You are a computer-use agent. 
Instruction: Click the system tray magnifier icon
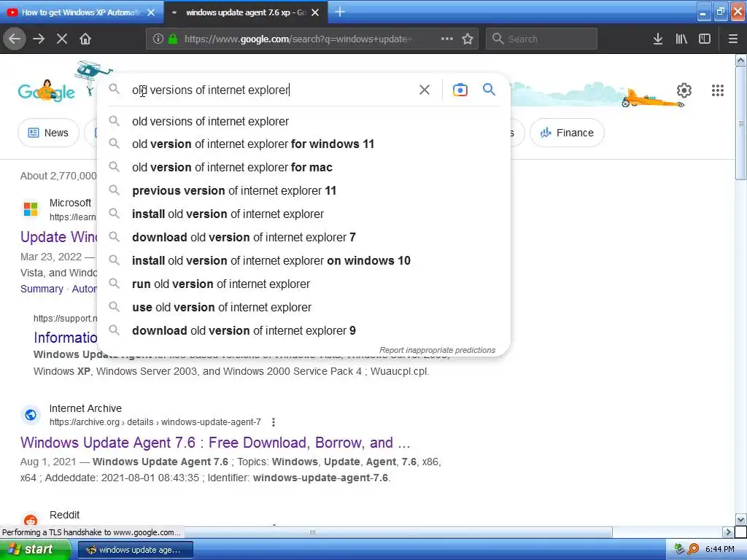[693, 549]
